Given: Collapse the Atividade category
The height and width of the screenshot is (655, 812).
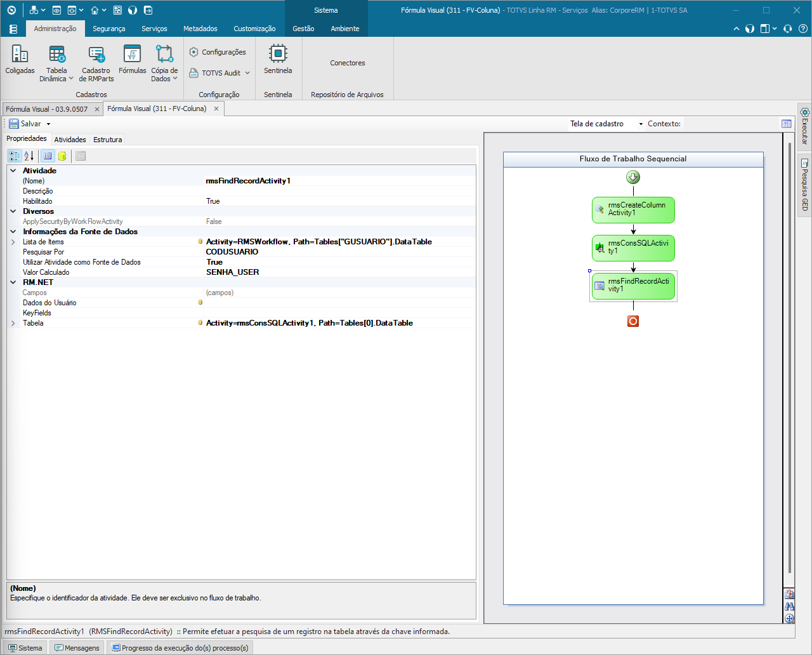Looking at the screenshot, I should pos(13,171).
